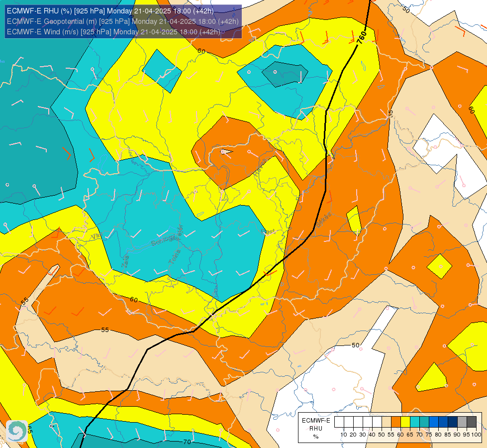Click the Fejér county label
487x448 pixels.
coord(181,232)
